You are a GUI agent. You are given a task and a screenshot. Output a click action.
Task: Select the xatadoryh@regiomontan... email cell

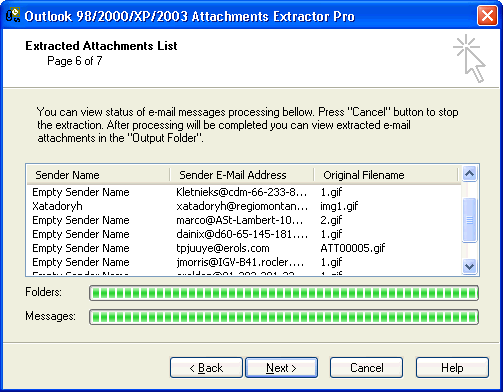click(x=242, y=206)
